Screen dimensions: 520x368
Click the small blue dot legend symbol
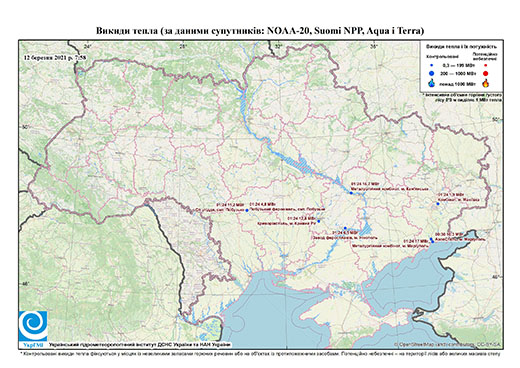tap(432, 65)
